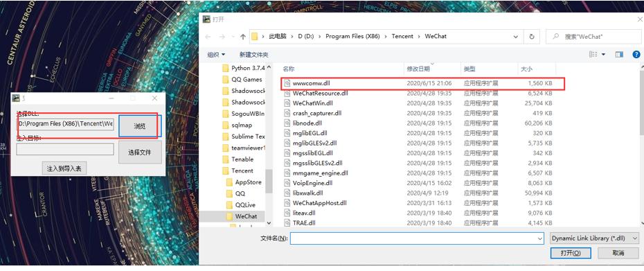Click the 文件名 input field

pyautogui.click(x=417, y=238)
